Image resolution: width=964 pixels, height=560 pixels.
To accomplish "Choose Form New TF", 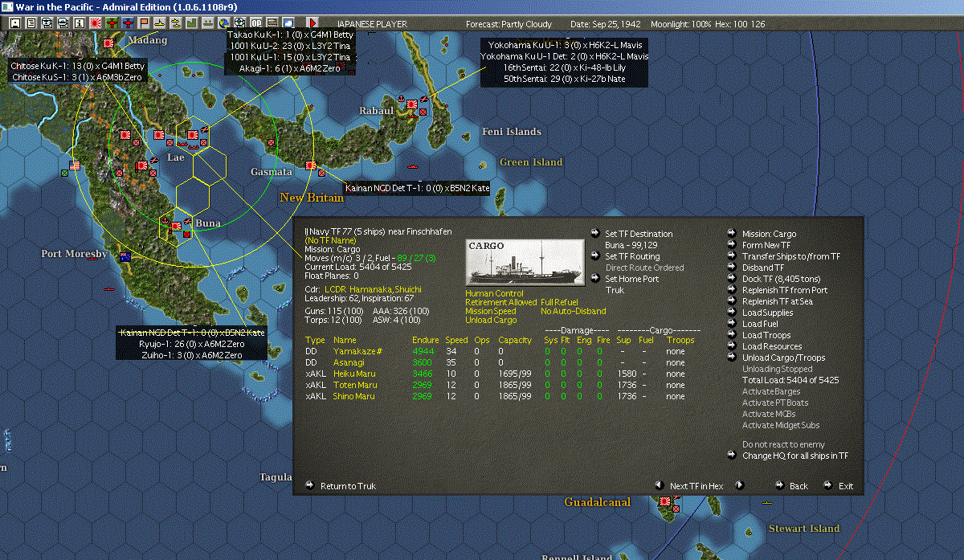I will [766, 245].
